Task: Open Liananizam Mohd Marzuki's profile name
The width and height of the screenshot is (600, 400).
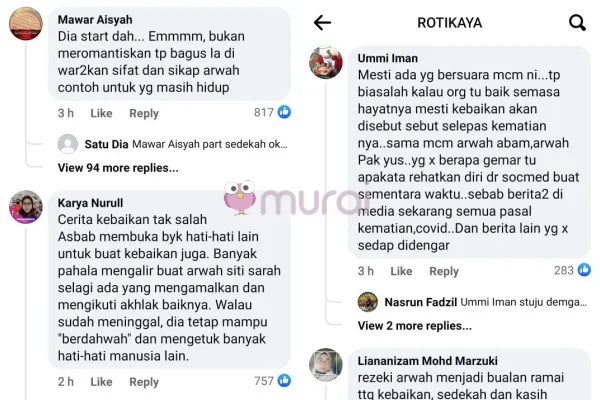Action: [x=427, y=361]
